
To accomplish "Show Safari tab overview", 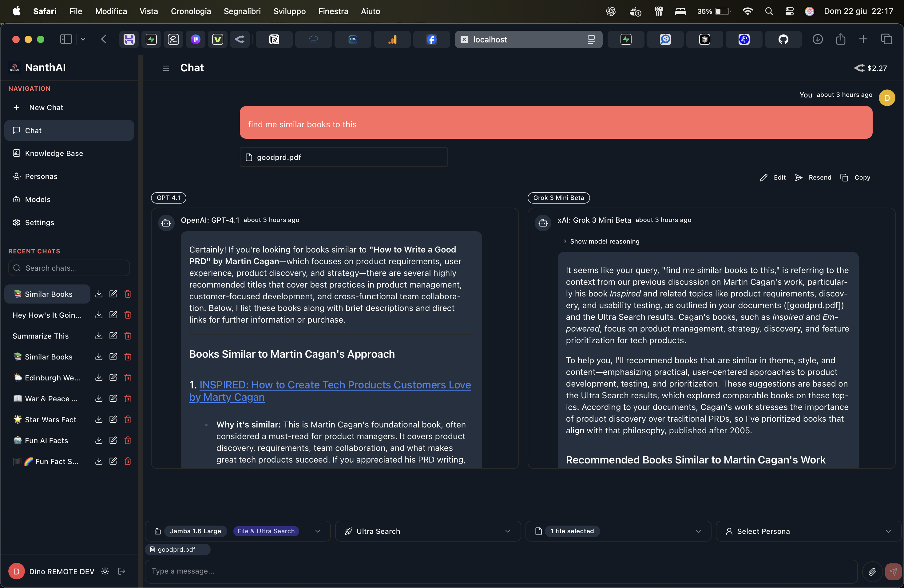I will [x=886, y=39].
